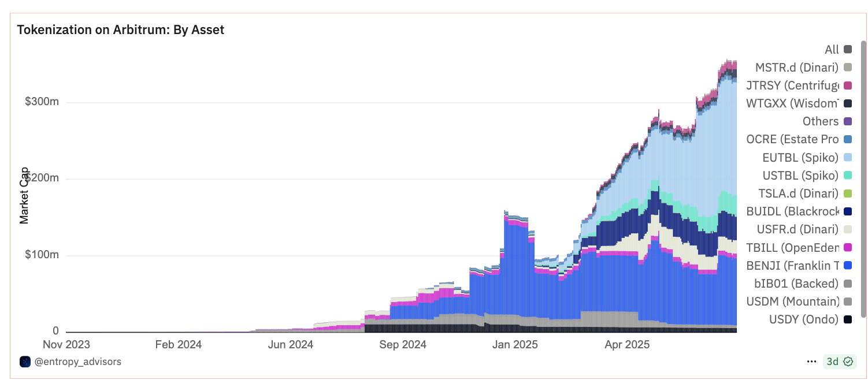Toggle OCRE (Estate Protocol) series

click(799, 139)
